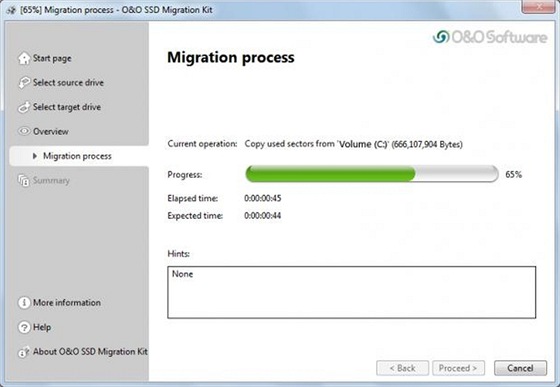Open the Start page step
Image resolution: width=560 pixels, height=387 pixels.
pos(52,58)
